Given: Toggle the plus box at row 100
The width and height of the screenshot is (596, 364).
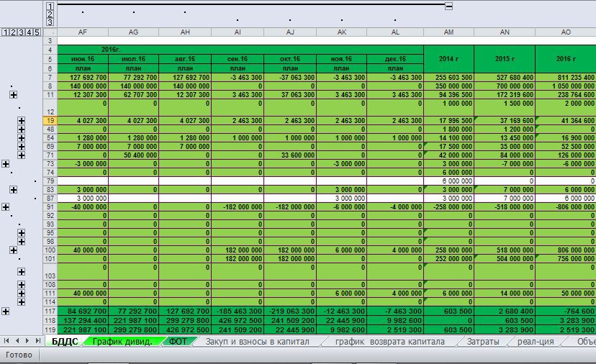Looking at the screenshot, I should (x=13, y=250).
